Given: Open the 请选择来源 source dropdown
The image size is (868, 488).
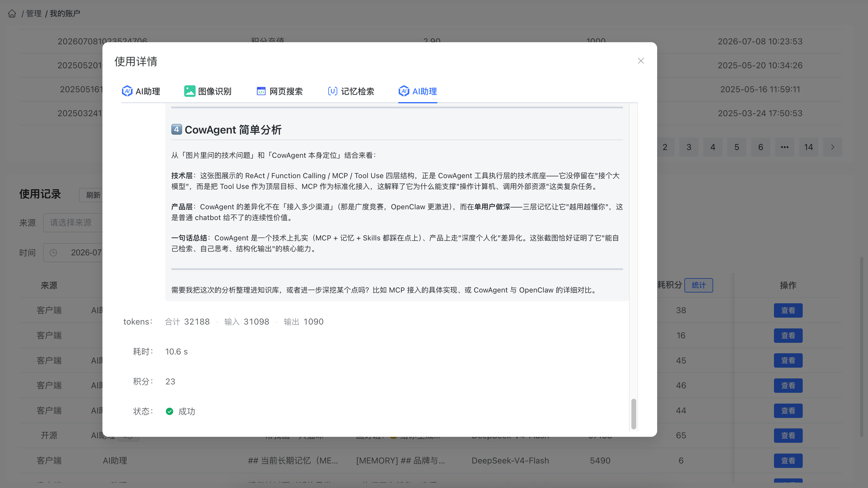Looking at the screenshot, I should (x=73, y=223).
